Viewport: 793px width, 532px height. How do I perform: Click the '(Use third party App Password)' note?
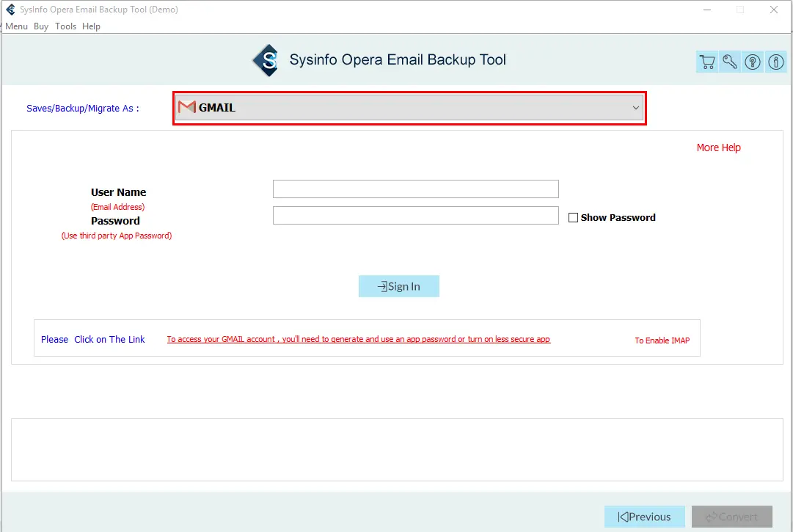click(x=117, y=236)
